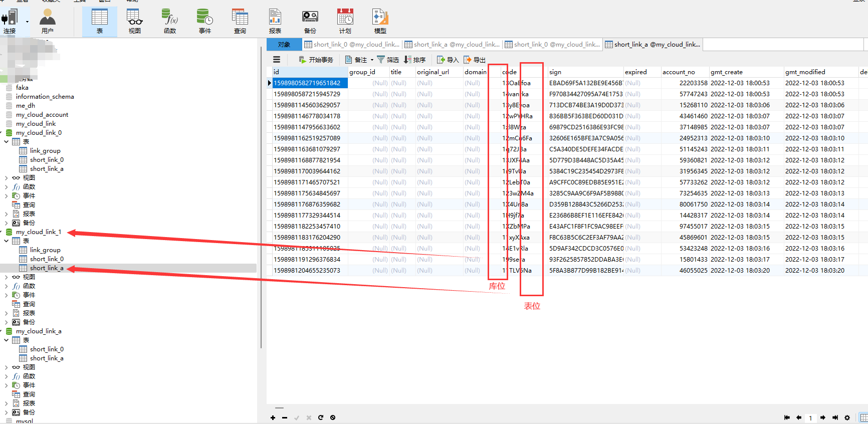Screen dimensions: 868x424
Task: Open the 计划 (Schedule) toolbar icon
Action: pos(345,21)
